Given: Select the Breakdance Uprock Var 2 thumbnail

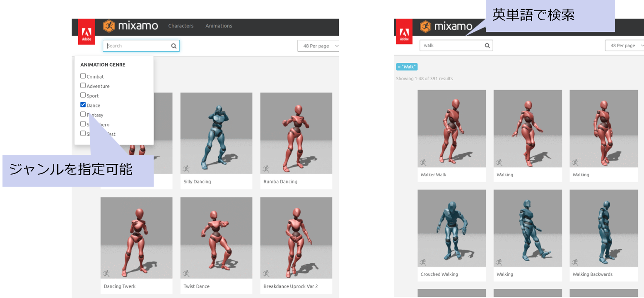Looking at the screenshot, I should 296,238.
